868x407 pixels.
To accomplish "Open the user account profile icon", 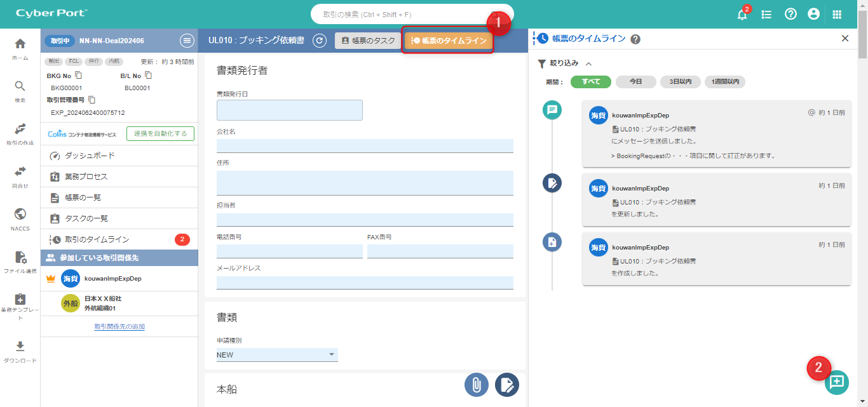I will click(813, 14).
